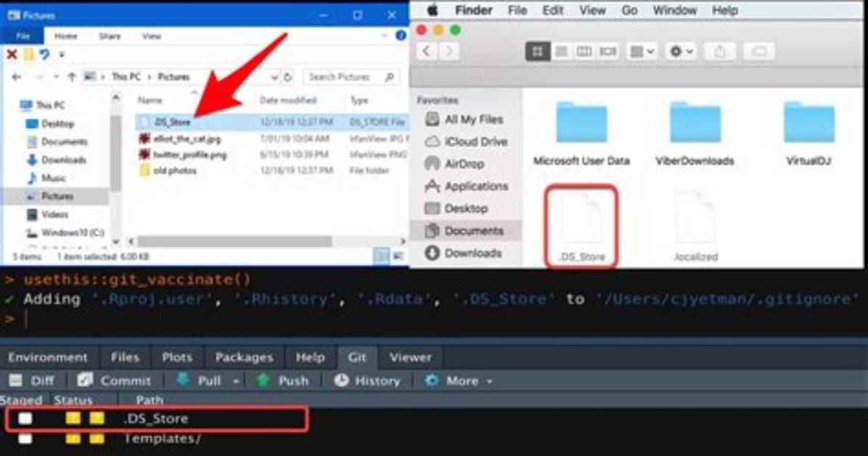This screenshot has height=456, width=868.
Task: Switch to the Environment tab in RStudio
Action: (x=48, y=357)
